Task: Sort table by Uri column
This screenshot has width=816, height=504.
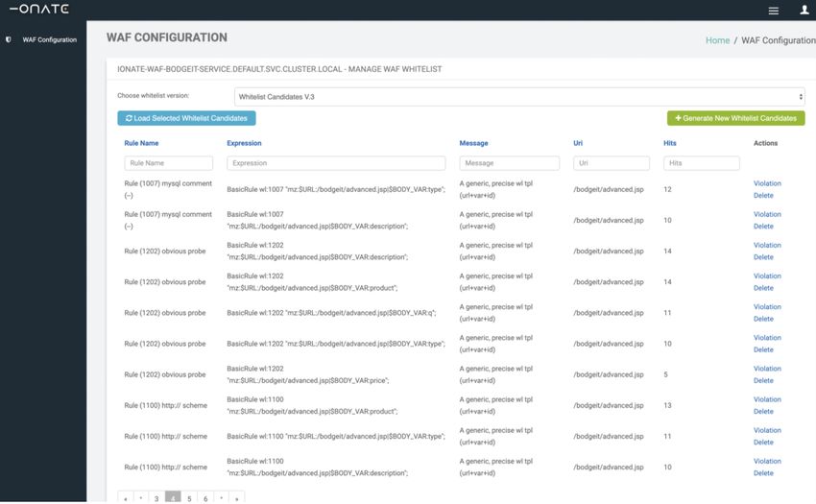Action: (578, 143)
